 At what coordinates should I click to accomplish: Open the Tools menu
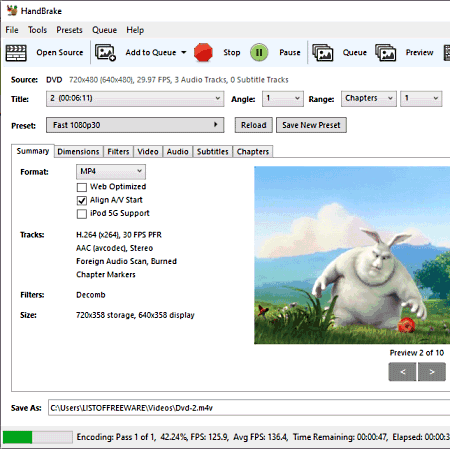(37, 30)
